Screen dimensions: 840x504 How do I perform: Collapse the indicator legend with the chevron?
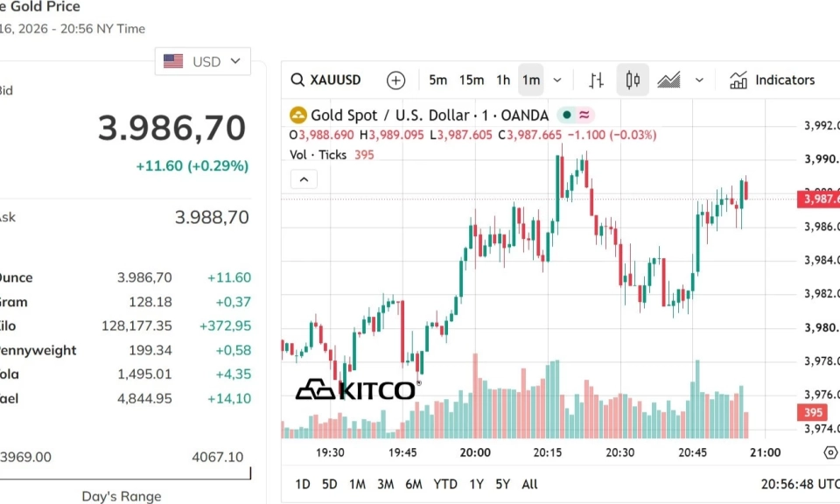coord(304,179)
